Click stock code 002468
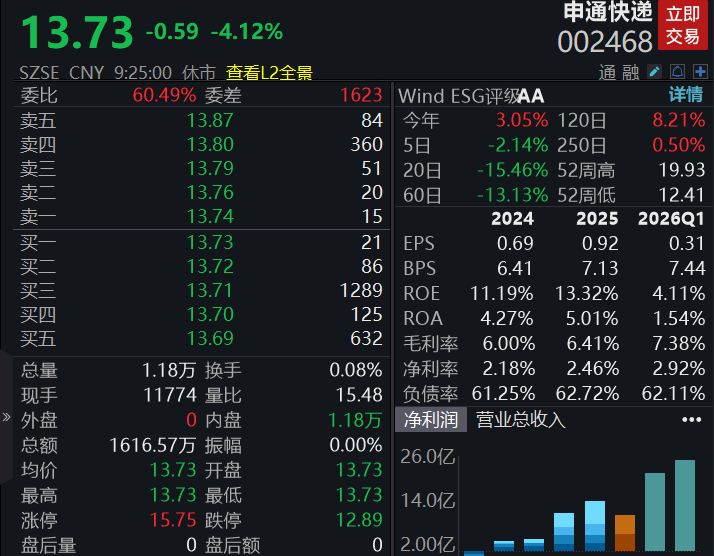This screenshot has width=714, height=556. (605, 42)
